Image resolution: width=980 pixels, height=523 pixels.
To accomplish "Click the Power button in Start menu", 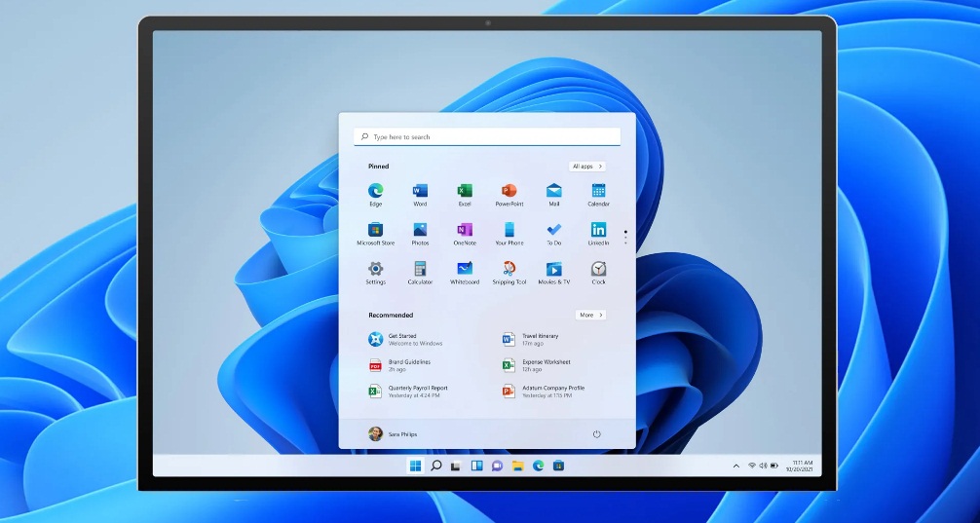I will (x=596, y=434).
